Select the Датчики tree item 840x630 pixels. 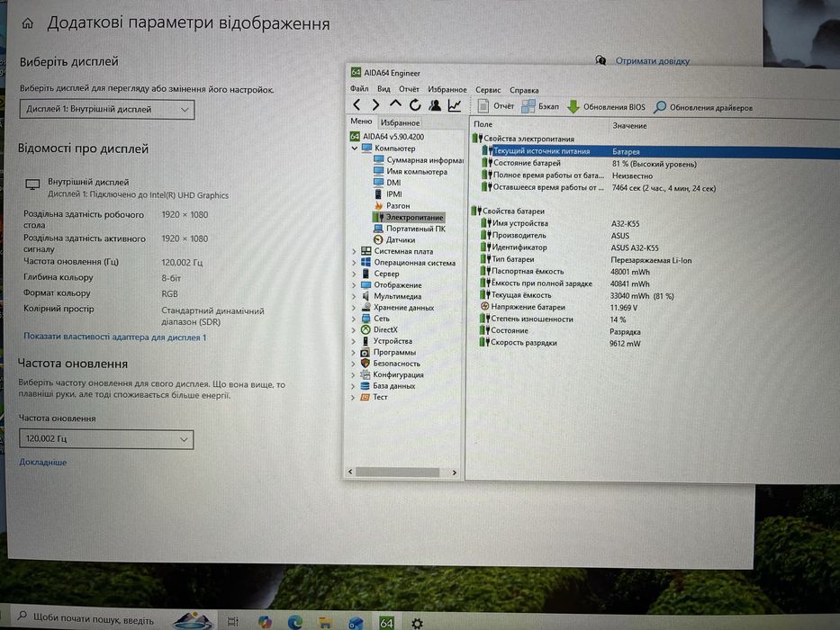tap(393, 240)
